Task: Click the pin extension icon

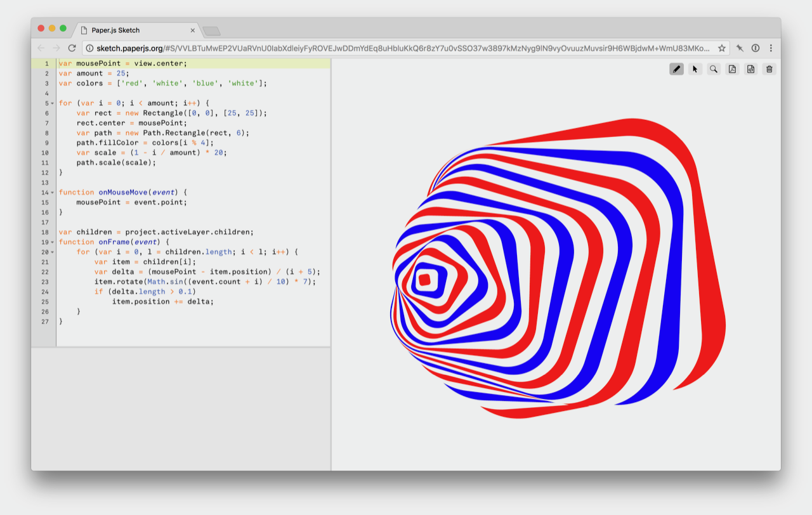Action: click(740, 48)
